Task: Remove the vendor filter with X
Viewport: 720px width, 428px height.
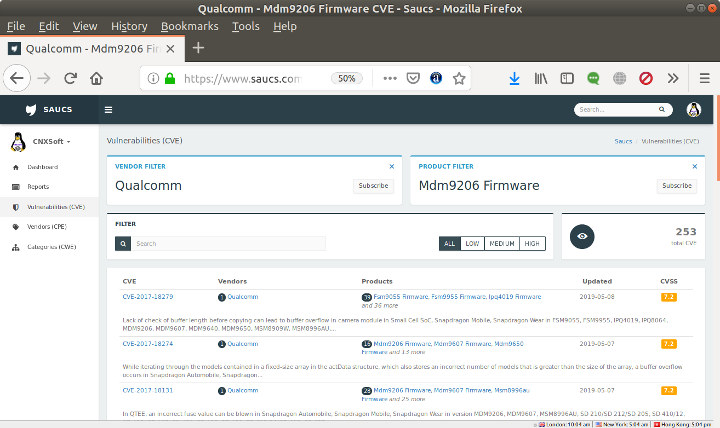Action: [392, 166]
